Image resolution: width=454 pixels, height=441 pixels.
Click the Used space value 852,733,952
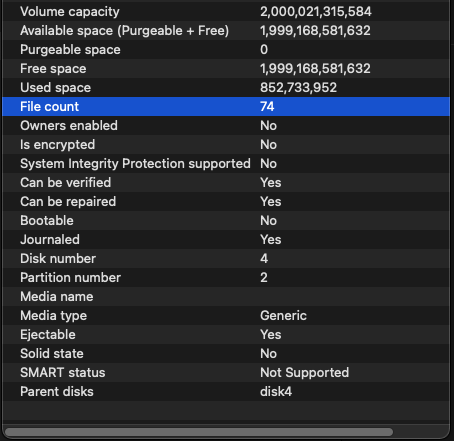tap(298, 88)
